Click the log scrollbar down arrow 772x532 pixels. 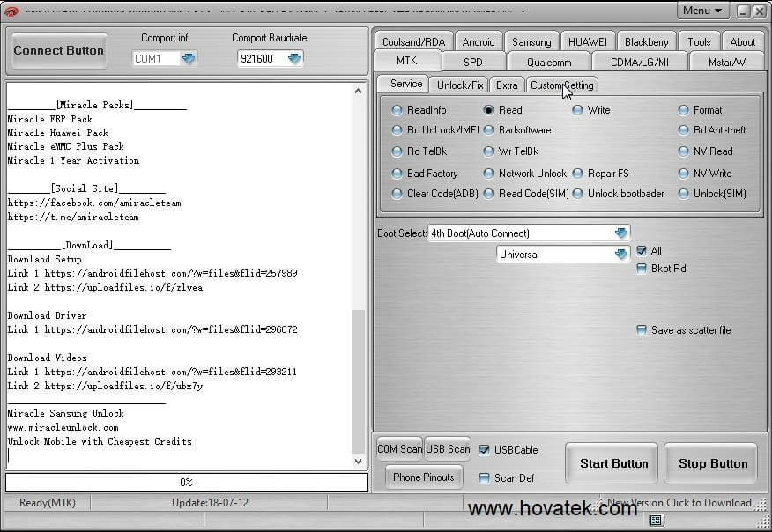[x=359, y=461]
